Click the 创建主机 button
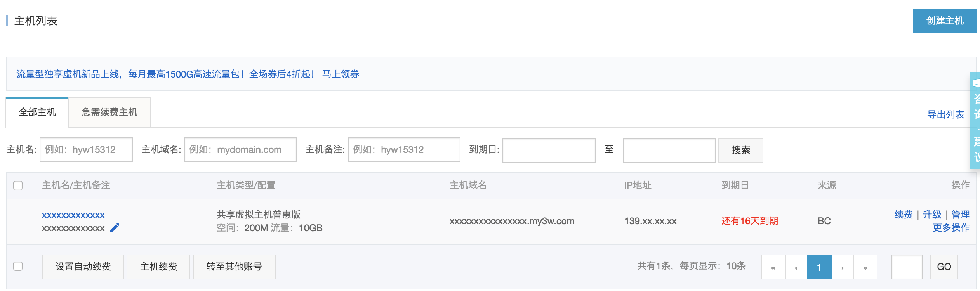 tap(945, 21)
